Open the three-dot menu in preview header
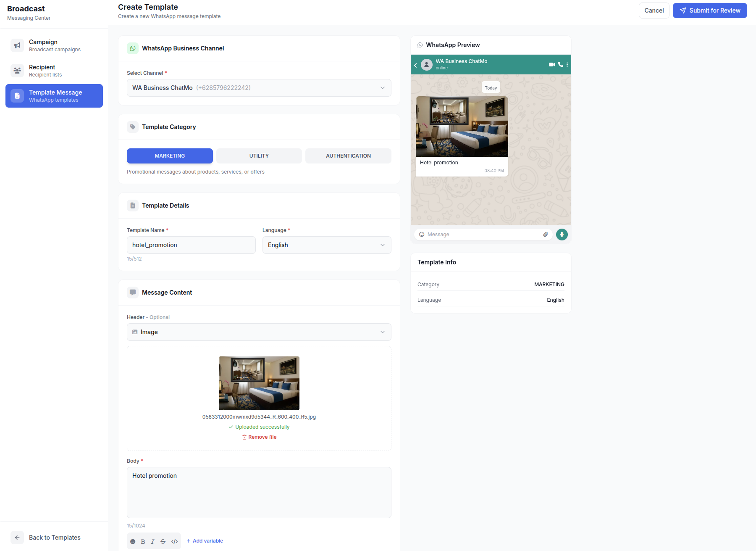Viewport: 756px width, 551px height. pos(567,65)
